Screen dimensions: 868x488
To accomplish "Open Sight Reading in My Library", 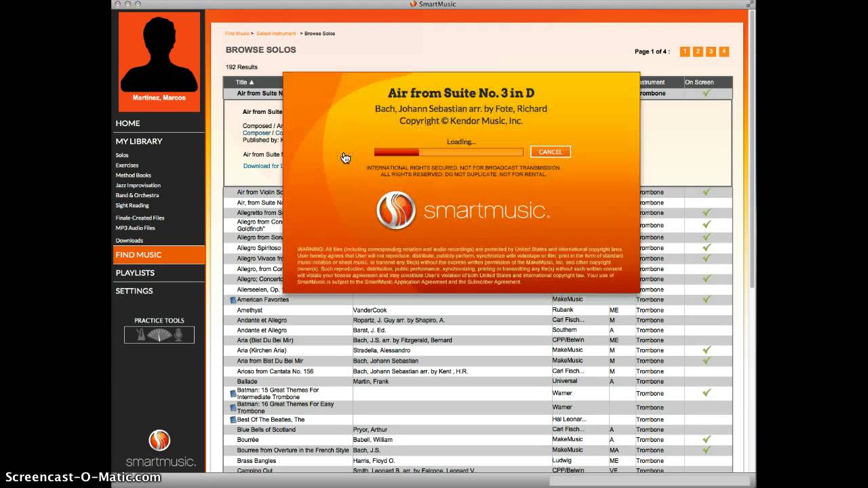I will click(x=132, y=205).
